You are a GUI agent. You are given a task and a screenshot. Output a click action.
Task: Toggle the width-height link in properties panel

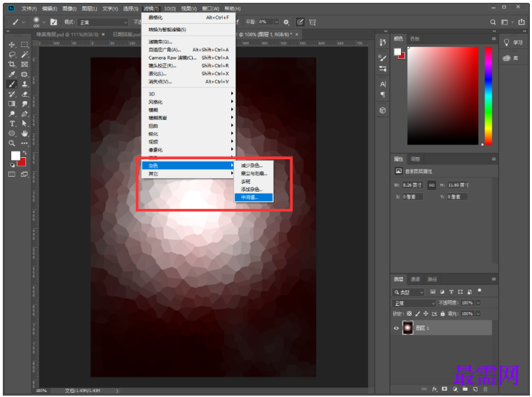coord(432,184)
